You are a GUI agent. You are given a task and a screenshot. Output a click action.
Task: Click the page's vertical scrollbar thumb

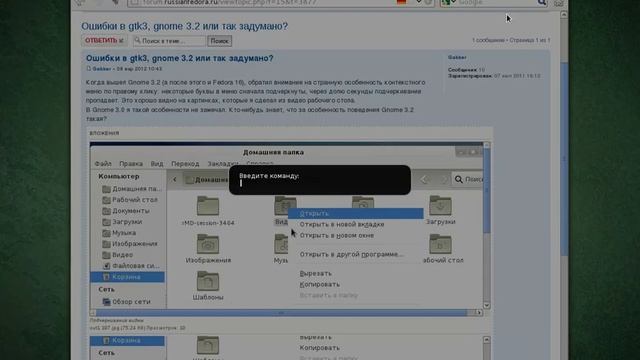(564, 158)
